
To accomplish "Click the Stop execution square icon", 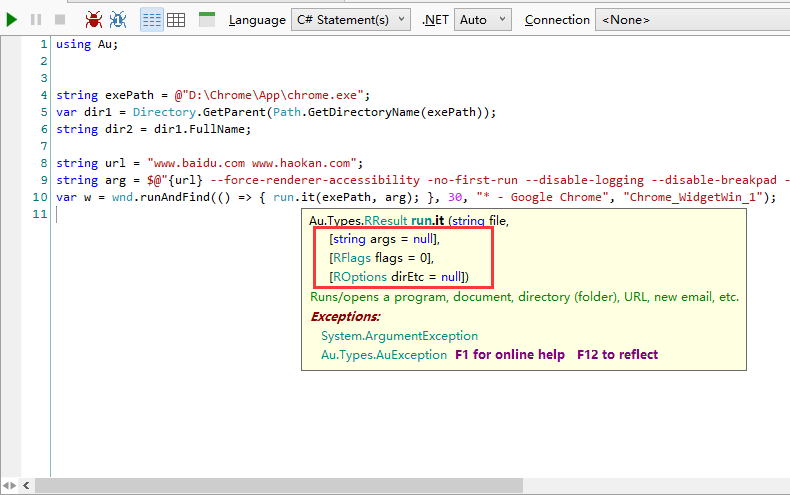I will 59,19.
